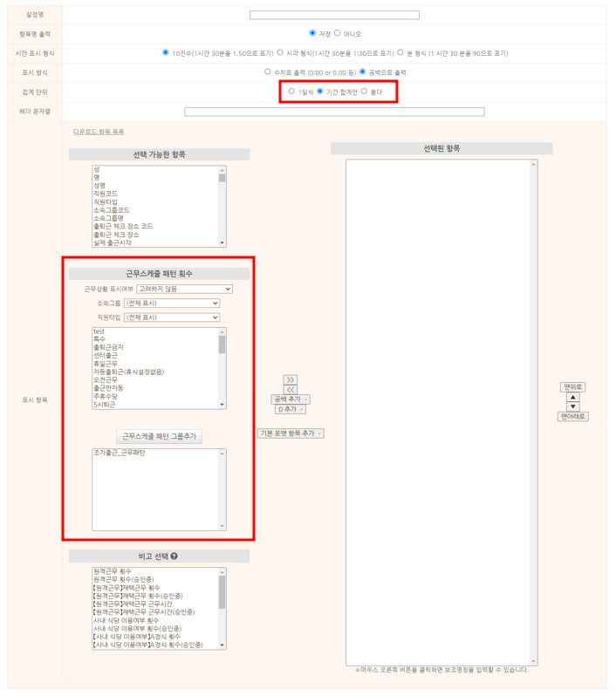Screen dimensions: 616x696
Task: Click the down triangle move button
Action: (x=573, y=406)
